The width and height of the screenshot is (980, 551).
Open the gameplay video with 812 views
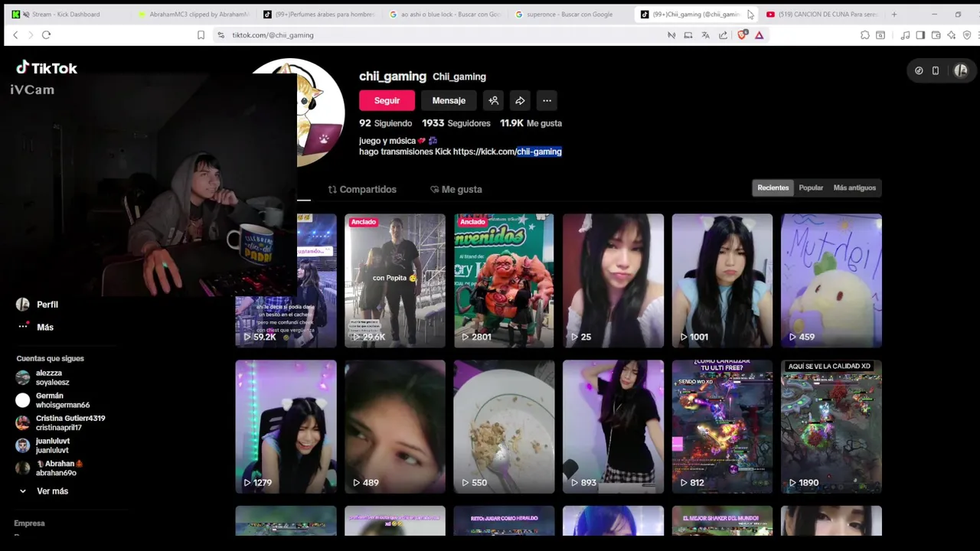(722, 427)
